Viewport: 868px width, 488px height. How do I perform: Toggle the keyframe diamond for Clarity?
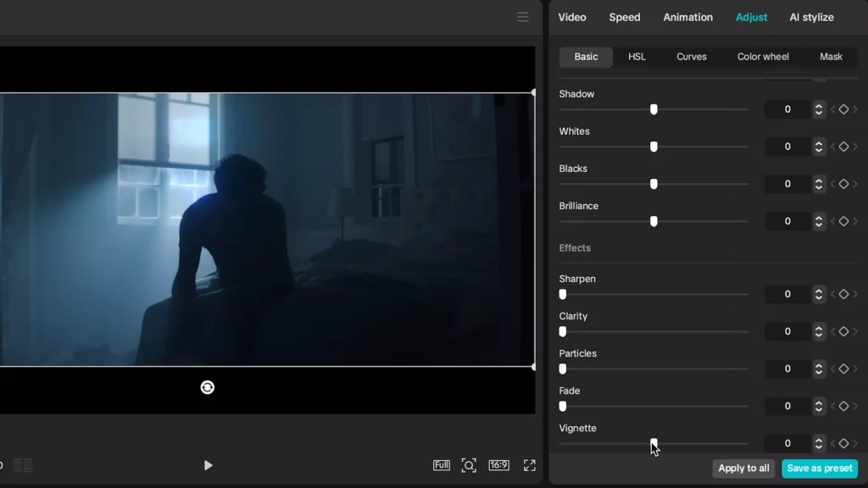click(x=844, y=331)
